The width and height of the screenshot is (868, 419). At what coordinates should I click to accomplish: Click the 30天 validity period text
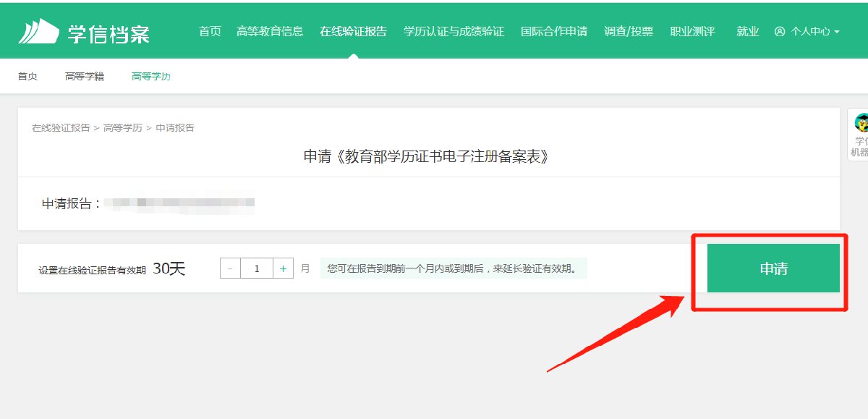coord(169,268)
